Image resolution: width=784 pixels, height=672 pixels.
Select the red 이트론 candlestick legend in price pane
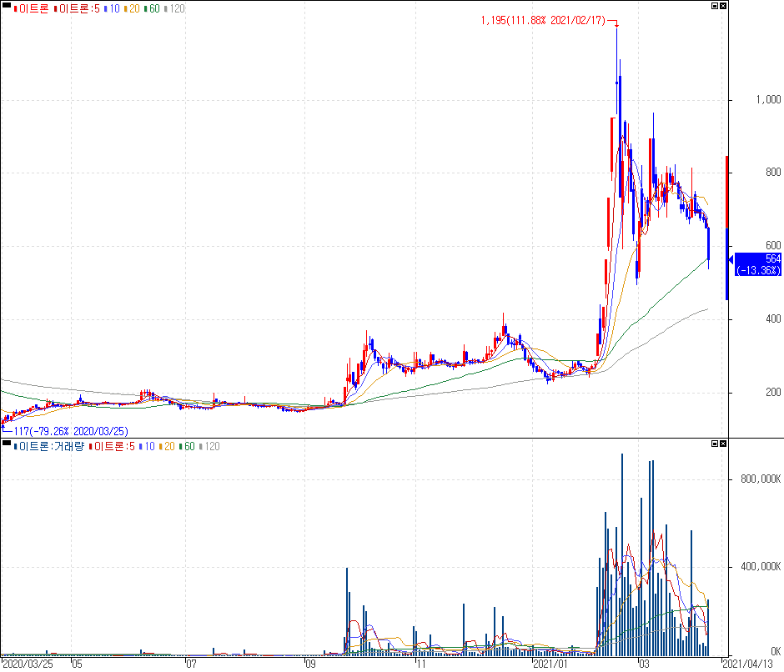(x=32, y=8)
